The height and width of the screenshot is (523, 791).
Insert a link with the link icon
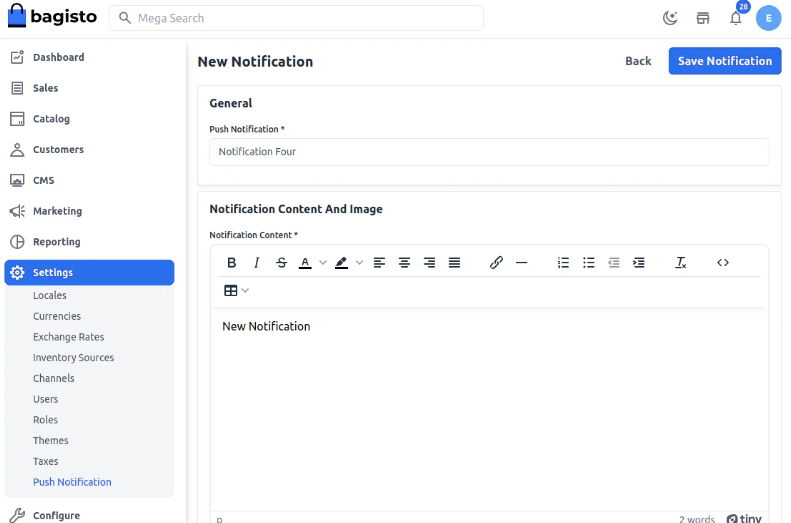click(x=496, y=263)
